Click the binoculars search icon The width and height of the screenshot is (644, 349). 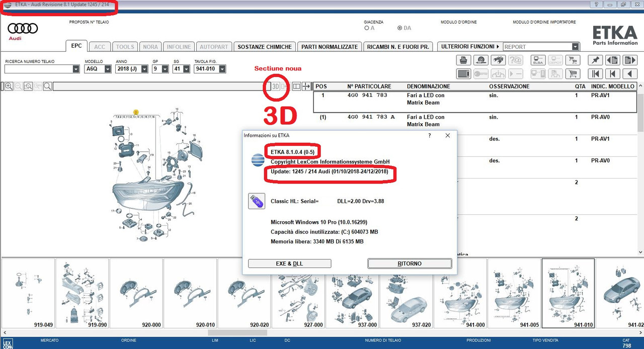(498, 60)
